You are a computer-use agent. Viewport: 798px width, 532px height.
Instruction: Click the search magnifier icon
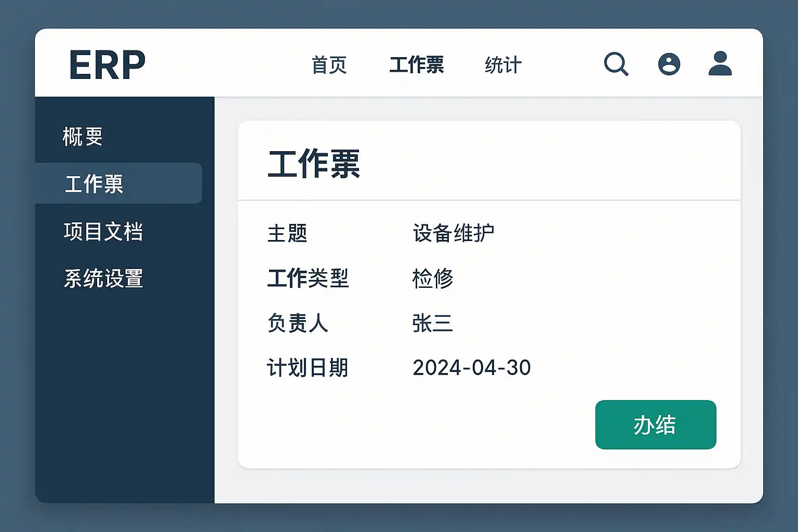pyautogui.click(x=616, y=64)
